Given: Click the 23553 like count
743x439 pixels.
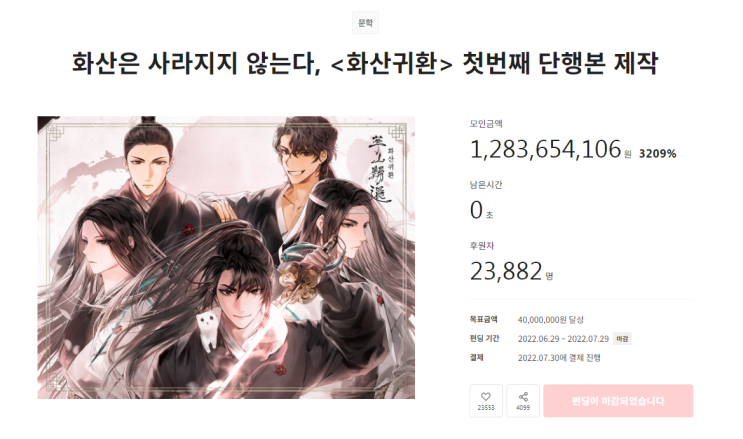Looking at the screenshot, I should click(x=486, y=408).
